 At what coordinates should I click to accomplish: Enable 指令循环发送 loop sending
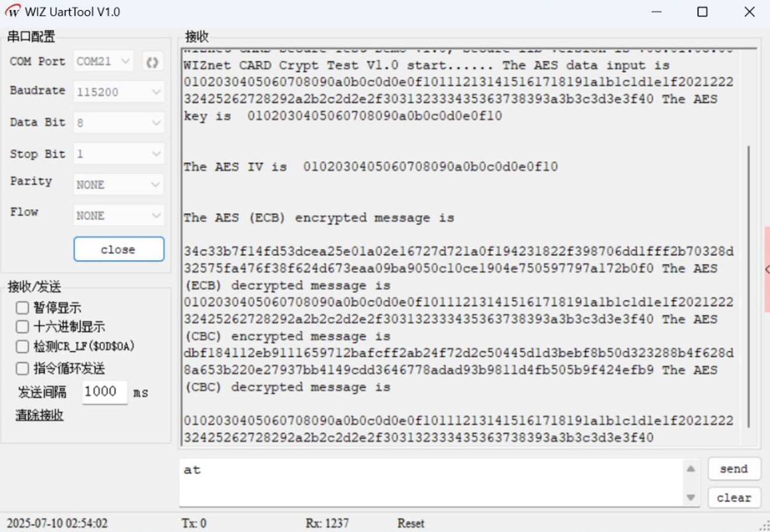22,368
